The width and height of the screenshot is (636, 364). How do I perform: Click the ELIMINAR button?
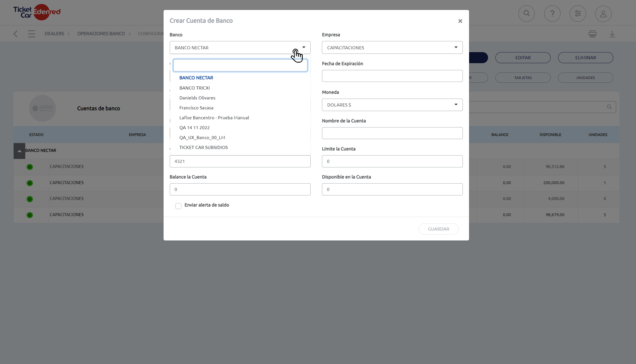click(586, 58)
